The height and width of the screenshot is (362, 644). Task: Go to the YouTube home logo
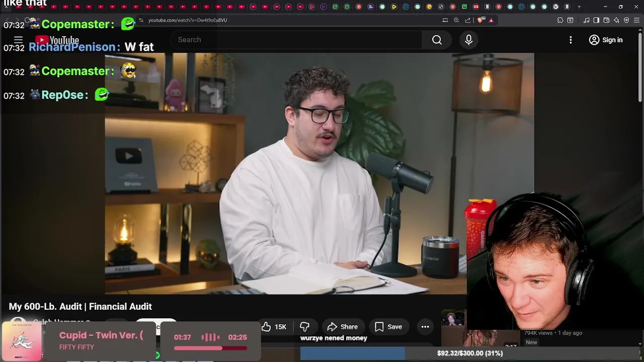coord(57,40)
